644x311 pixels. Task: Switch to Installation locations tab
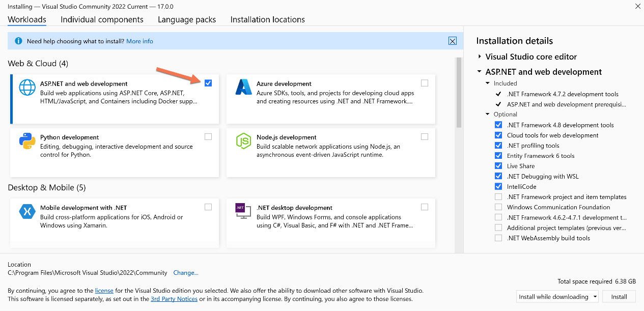[x=268, y=19]
